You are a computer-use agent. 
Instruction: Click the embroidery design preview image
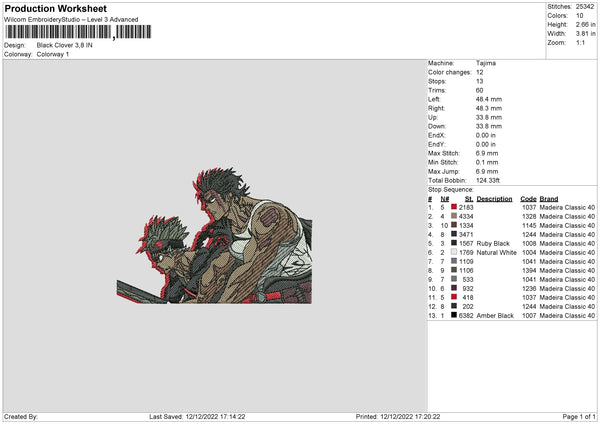coord(214,236)
